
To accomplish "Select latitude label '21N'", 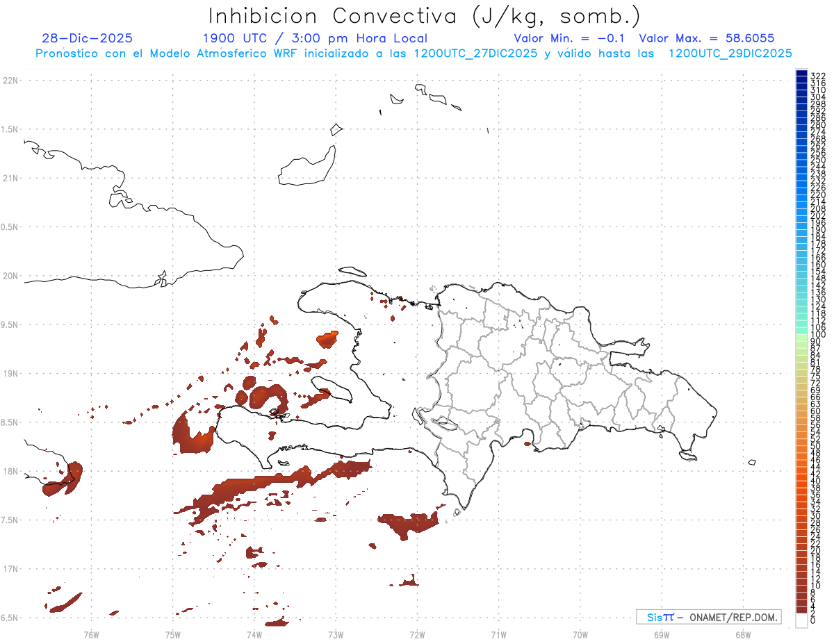I will pos(10,179).
